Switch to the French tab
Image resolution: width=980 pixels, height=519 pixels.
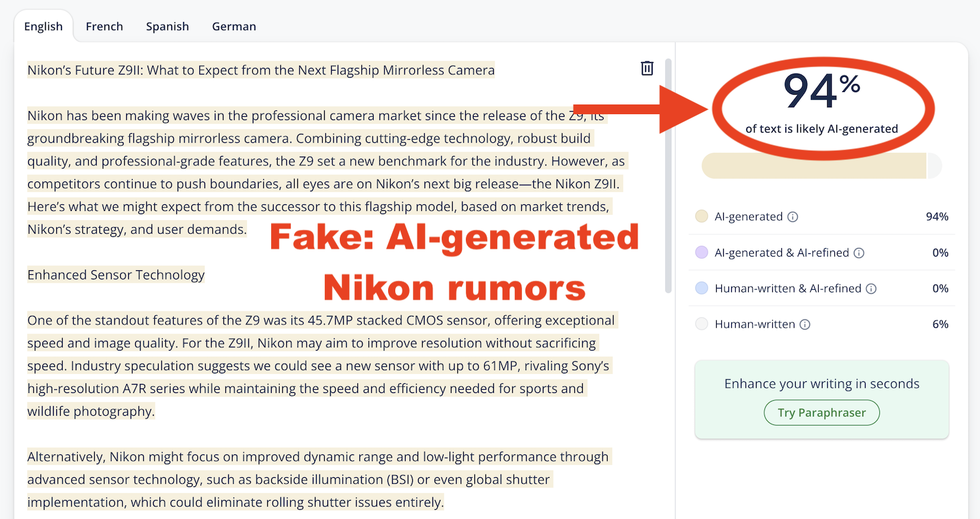105,27
